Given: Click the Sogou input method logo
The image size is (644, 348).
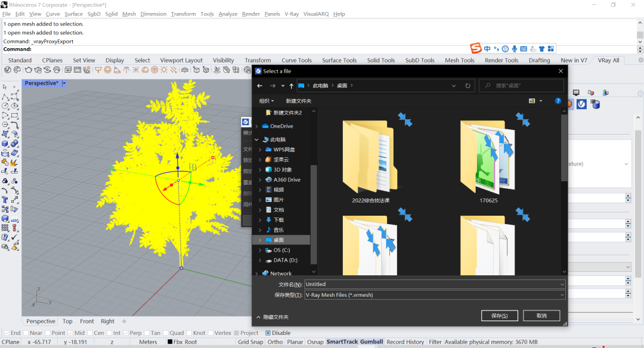Looking at the screenshot, I should 476,48.
